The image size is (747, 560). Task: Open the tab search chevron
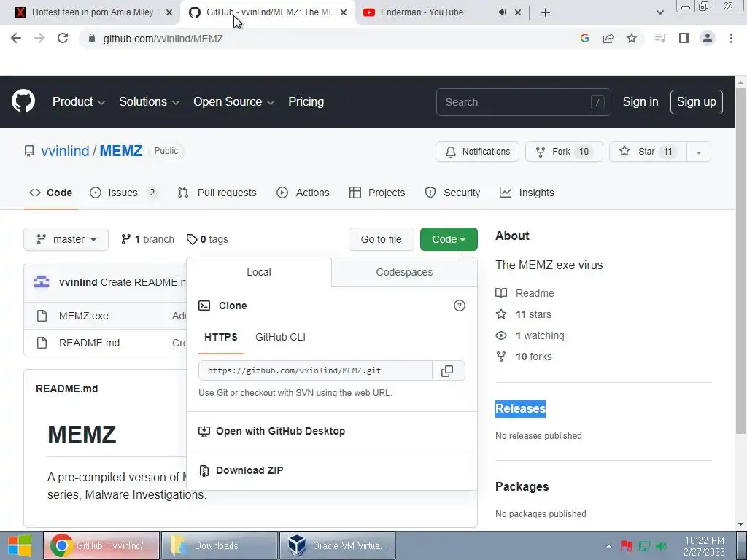pyautogui.click(x=659, y=12)
